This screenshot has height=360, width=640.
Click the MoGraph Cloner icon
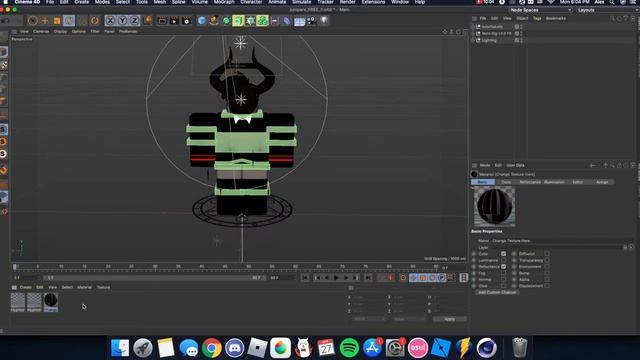click(x=262, y=20)
